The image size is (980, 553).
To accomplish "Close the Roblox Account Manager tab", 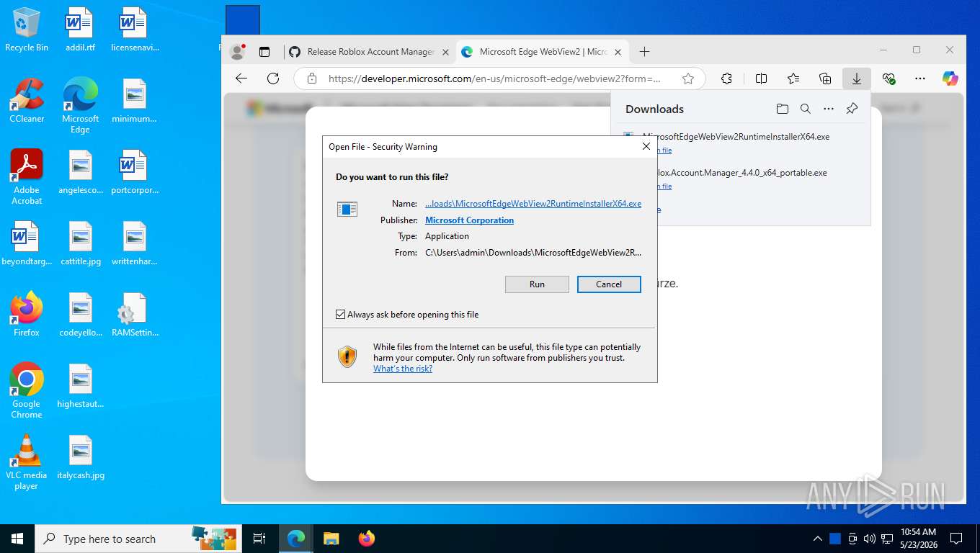I will click(x=445, y=52).
